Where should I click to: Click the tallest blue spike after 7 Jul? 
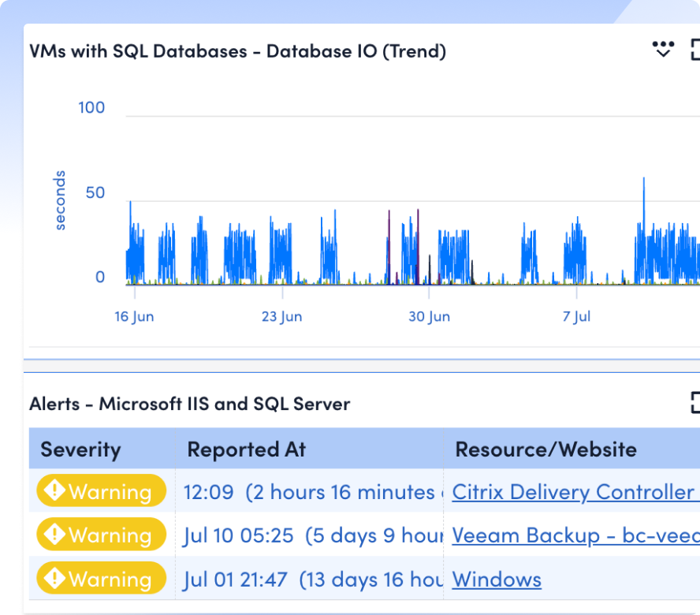pyautogui.click(x=644, y=201)
